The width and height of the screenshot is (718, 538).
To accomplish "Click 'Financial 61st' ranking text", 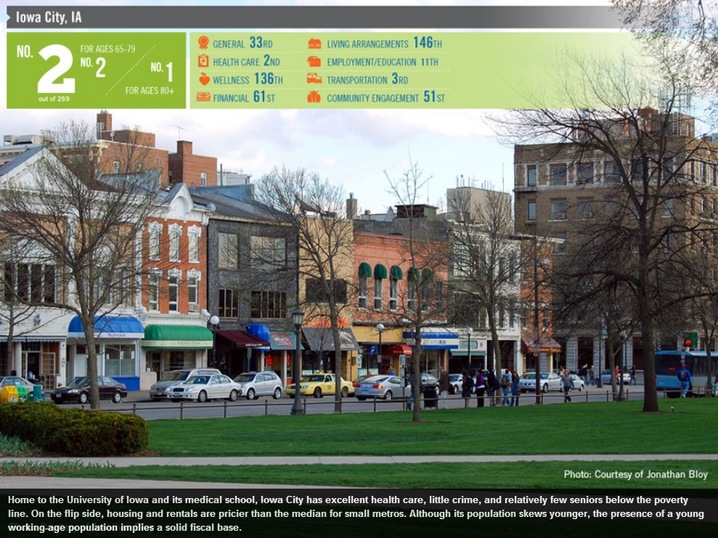I will pyautogui.click(x=244, y=97).
